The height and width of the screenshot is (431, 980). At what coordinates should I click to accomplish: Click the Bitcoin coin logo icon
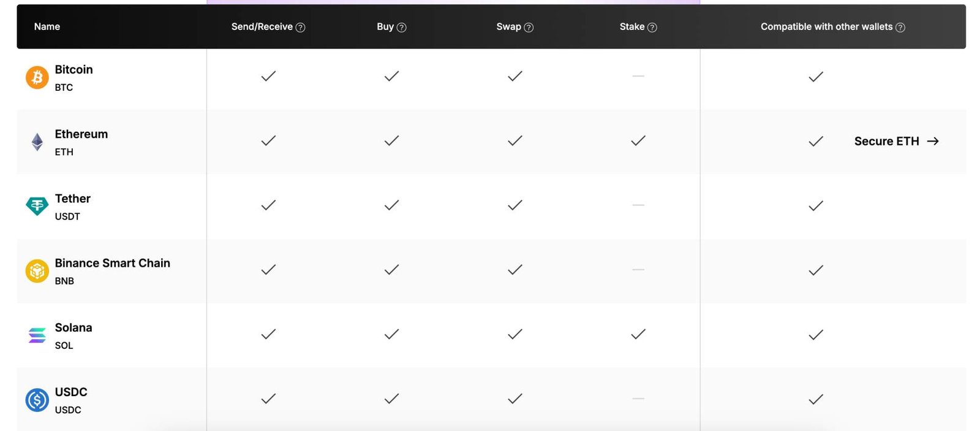point(37,78)
